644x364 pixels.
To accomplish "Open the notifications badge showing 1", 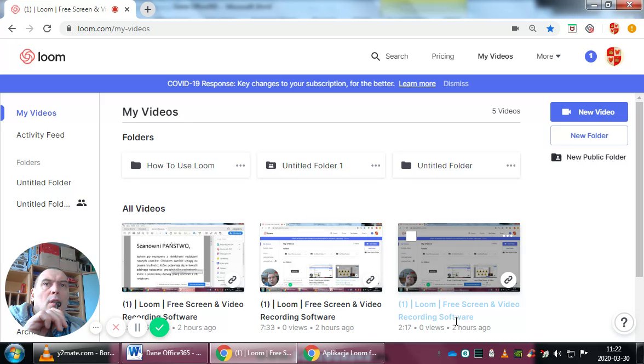I will click(x=590, y=56).
